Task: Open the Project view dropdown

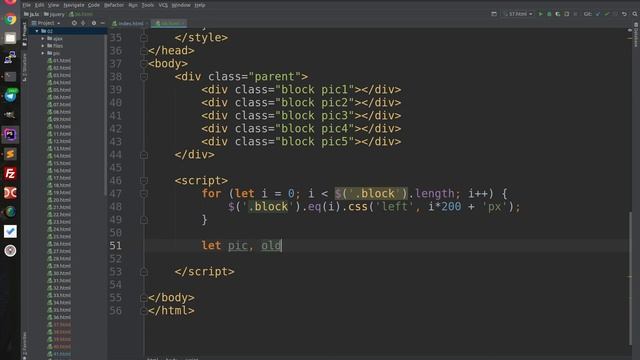Action: [46, 23]
